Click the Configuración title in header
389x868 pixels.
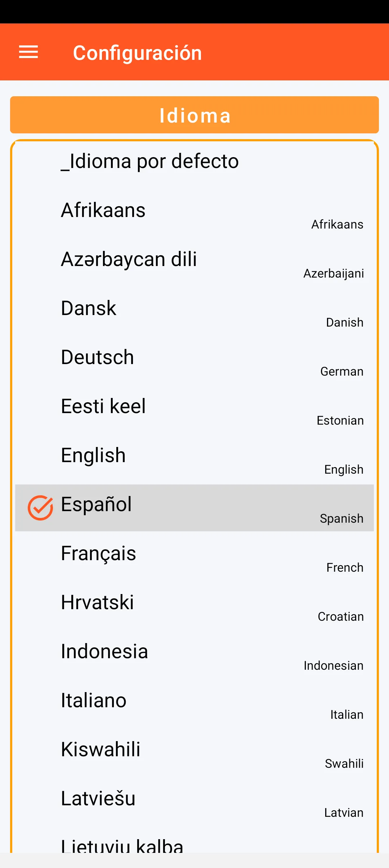(x=137, y=53)
